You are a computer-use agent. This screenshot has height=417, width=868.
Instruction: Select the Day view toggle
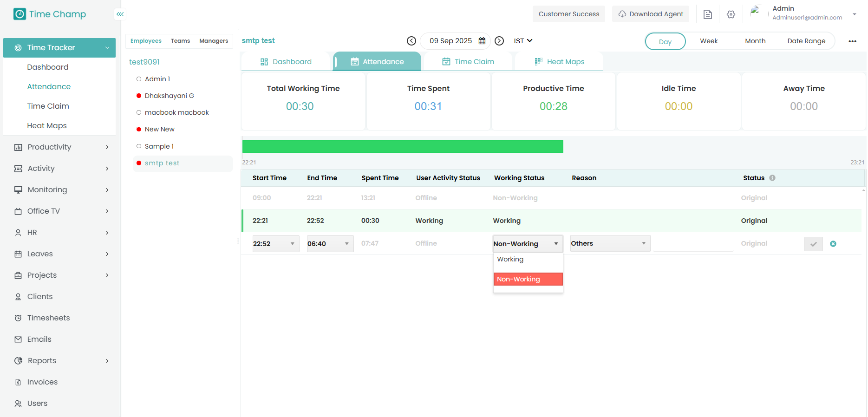click(x=665, y=41)
